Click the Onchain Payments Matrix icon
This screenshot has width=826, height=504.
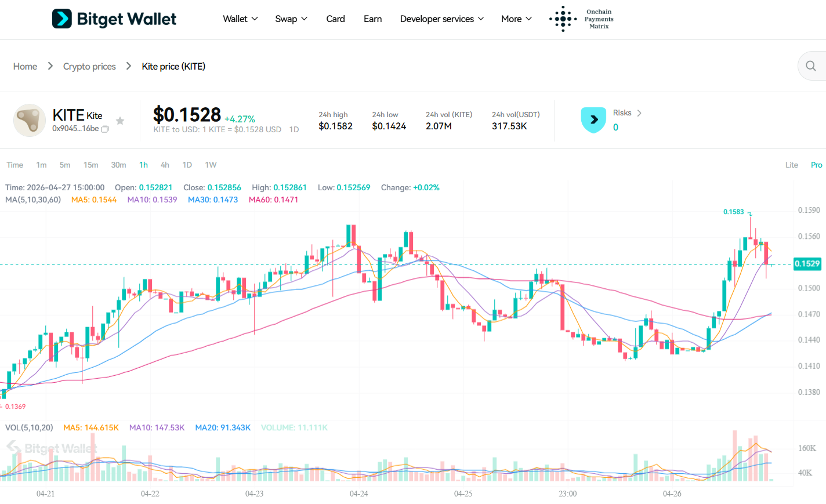tap(562, 18)
